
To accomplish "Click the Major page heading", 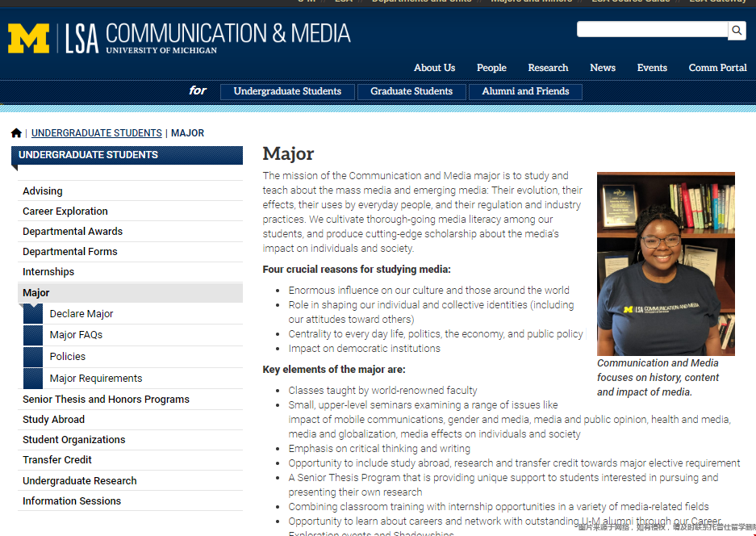I will click(x=288, y=154).
